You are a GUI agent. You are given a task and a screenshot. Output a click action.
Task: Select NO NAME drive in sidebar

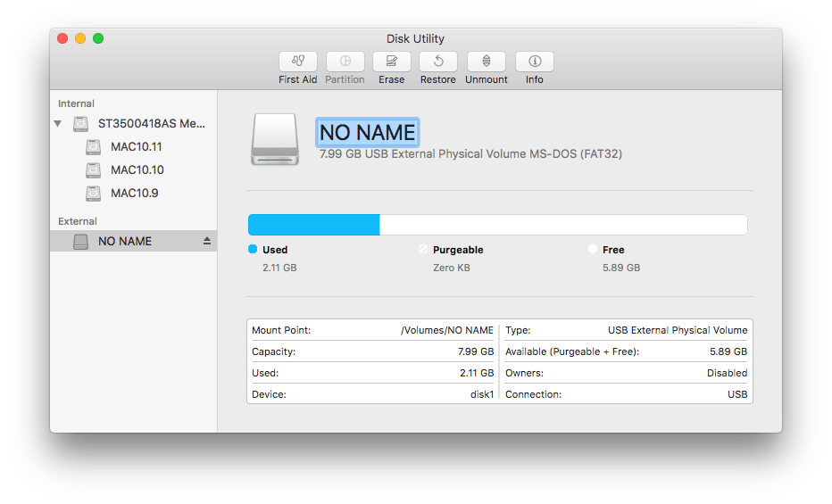125,241
